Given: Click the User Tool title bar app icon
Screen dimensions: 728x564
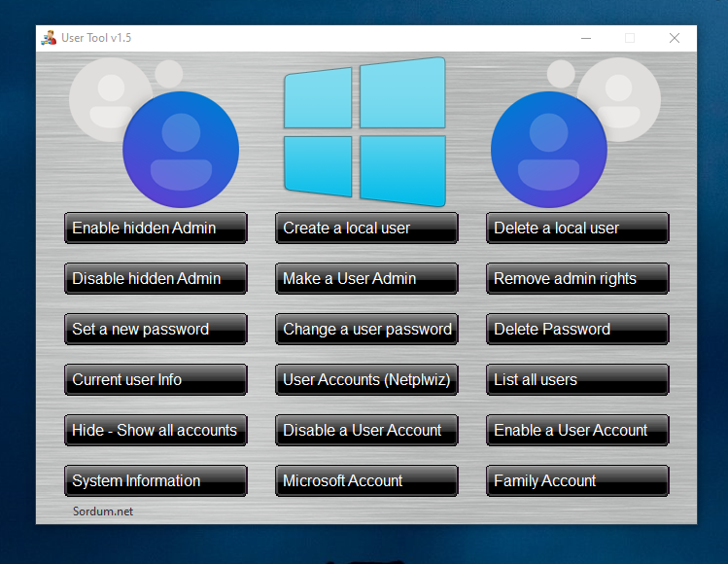Looking at the screenshot, I should 49,38.
